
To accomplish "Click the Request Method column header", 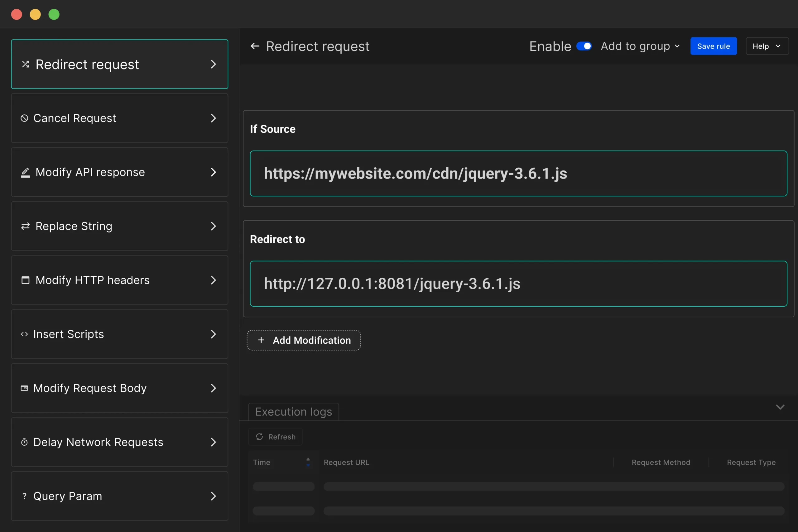I will (x=661, y=462).
